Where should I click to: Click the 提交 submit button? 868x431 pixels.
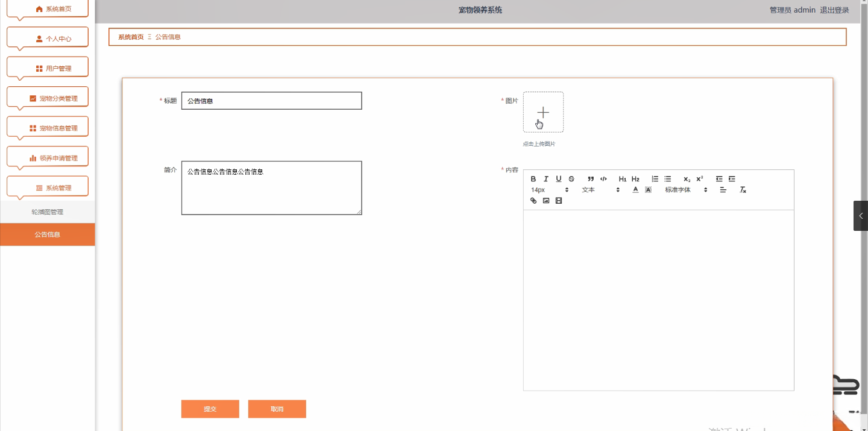(210, 409)
